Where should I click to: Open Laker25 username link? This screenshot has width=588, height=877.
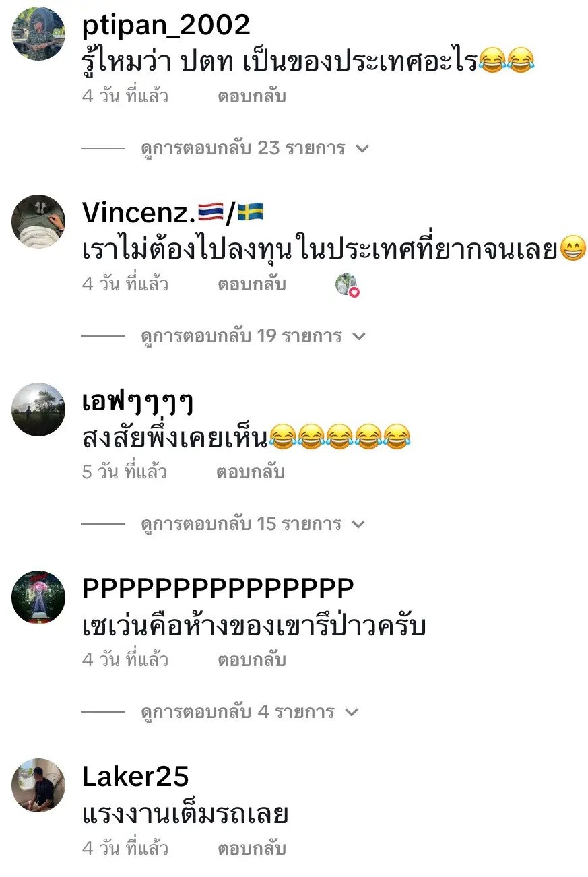[x=135, y=777]
